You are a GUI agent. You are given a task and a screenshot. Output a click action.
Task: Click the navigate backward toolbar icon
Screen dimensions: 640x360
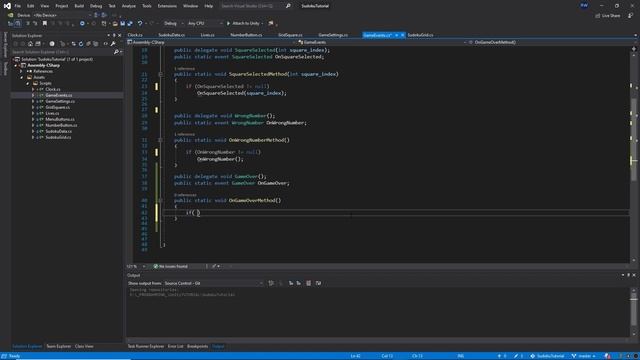(x=82, y=24)
